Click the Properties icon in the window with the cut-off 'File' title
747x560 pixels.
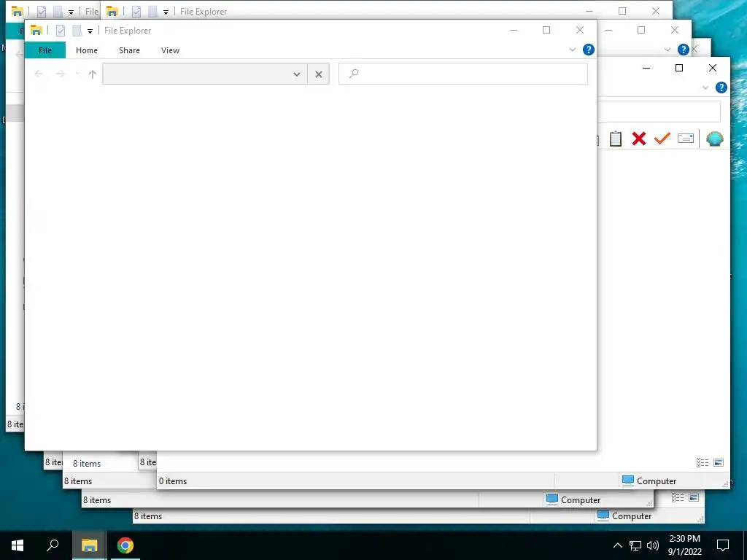(42, 12)
